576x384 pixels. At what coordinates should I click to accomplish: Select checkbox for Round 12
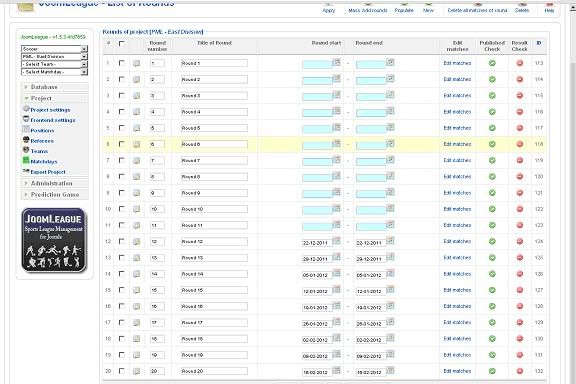click(122, 241)
